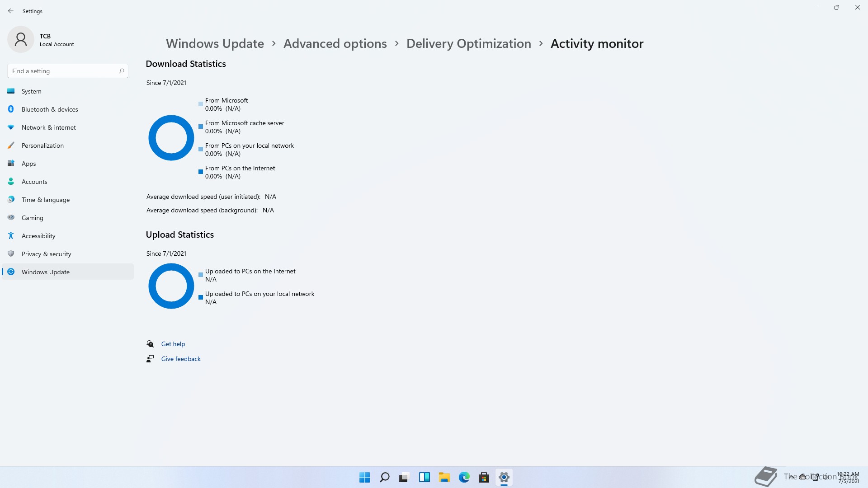Click the Upload Statistics heading

180,235
